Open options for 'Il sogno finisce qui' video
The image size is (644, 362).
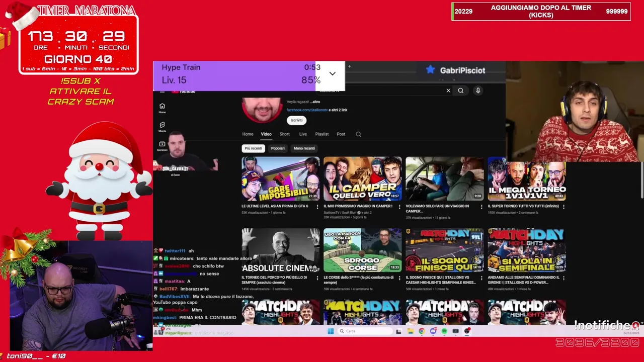tap(481, 278)
